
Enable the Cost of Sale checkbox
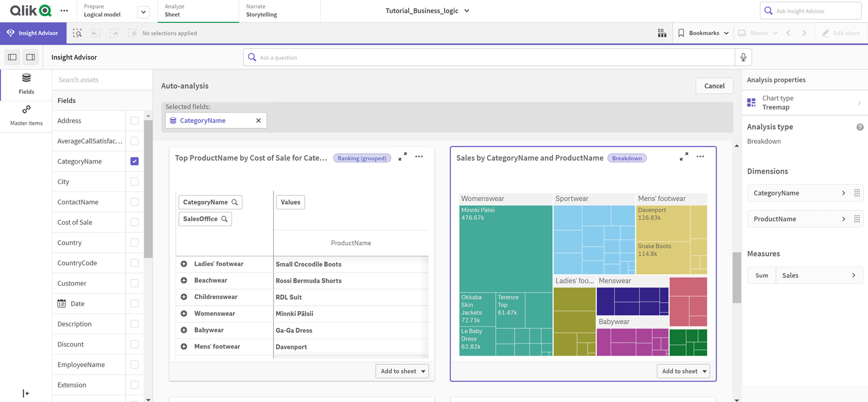(134, 222)
